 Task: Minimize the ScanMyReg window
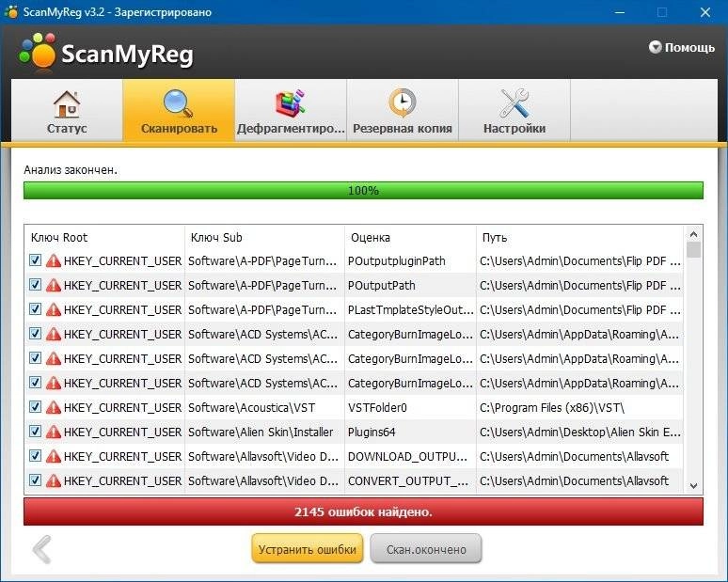(619, 12)
